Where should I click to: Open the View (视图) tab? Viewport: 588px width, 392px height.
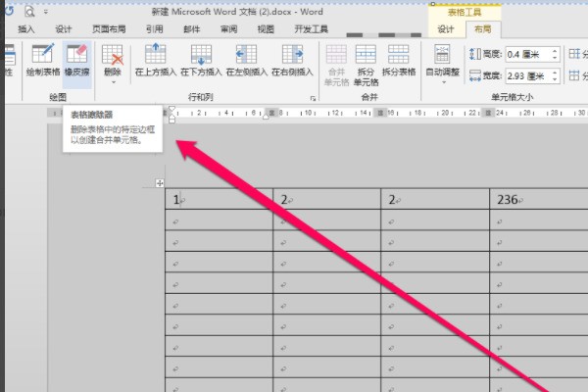(x=266, y=29)
